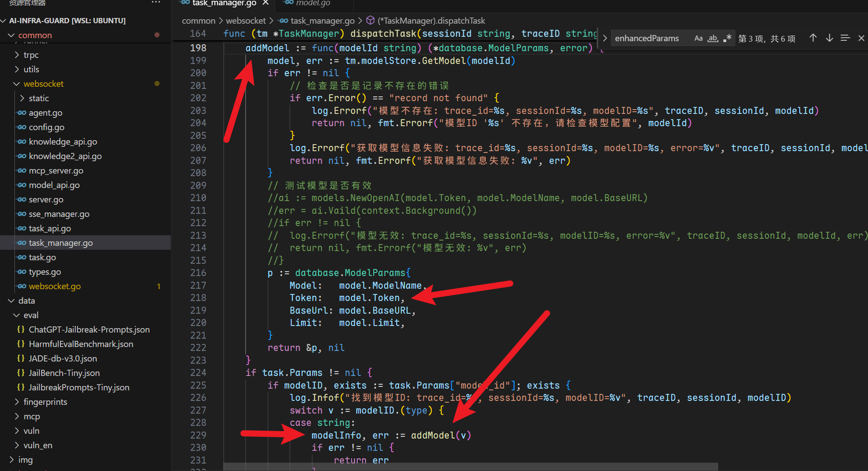Expand the fingerprints folder
This screenshot has width=868, height=471.
pos(45,402)
